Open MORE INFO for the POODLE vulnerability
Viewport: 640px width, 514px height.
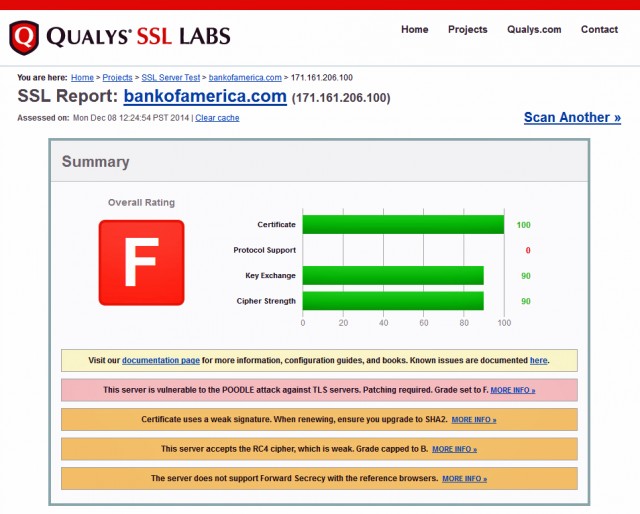coord(513,390)
